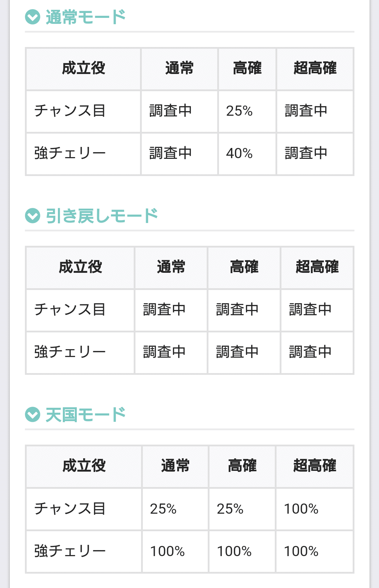The width and height of the screenshot is (379, 588).
Task: Select 超高確 header in 通常モード table
Action: [315, 69]
